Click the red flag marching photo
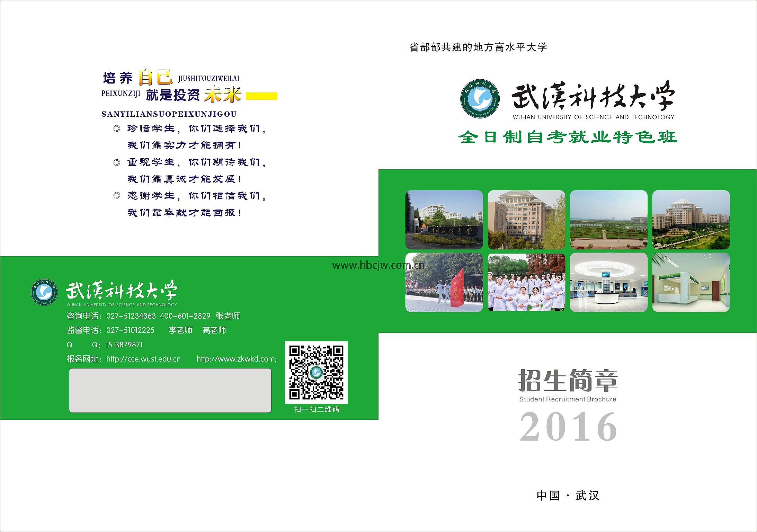 click(444, 282)
